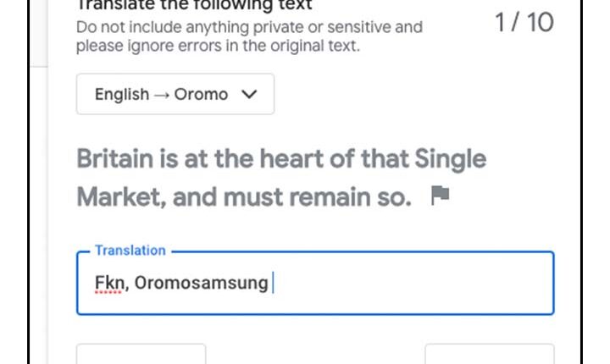Click the word Oromosamsung in the translation box

[x=202, y=283]
